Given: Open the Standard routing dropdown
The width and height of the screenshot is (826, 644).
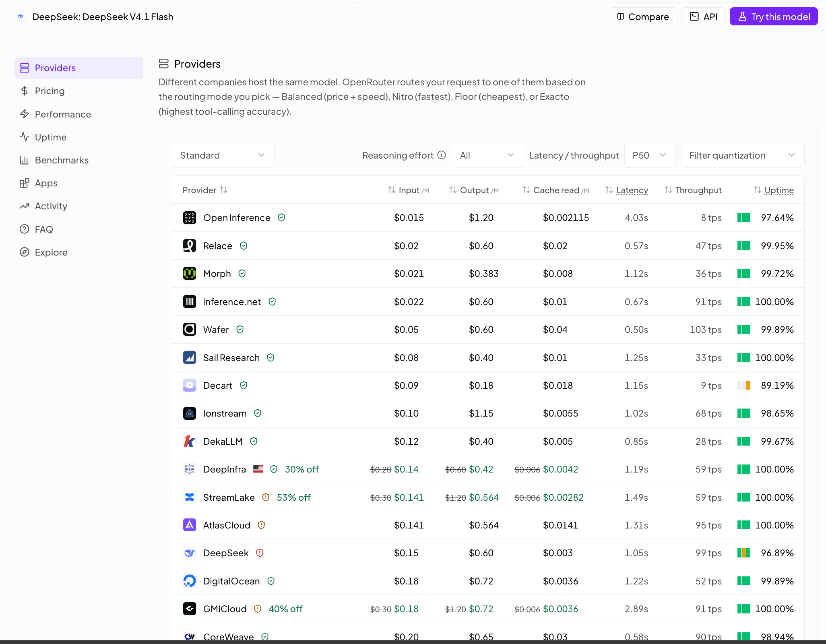Looking at the screenshot, I should coord(223,155).
